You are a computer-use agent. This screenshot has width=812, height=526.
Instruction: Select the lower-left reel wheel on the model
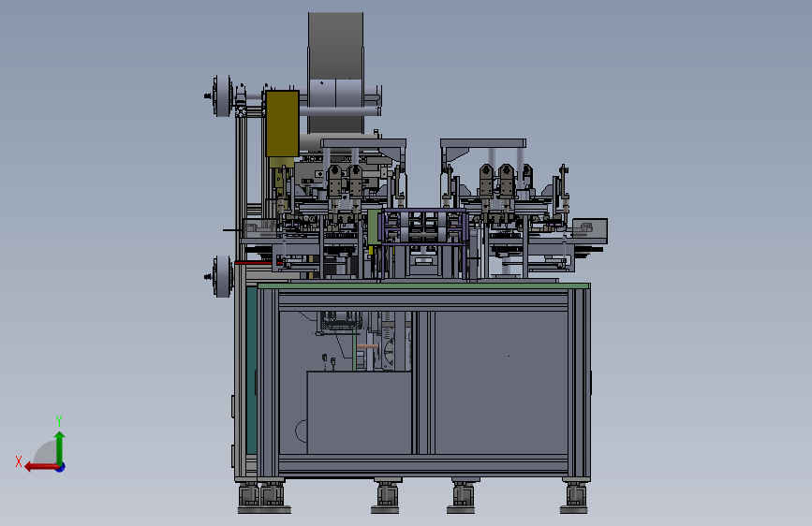click(222, 276)
